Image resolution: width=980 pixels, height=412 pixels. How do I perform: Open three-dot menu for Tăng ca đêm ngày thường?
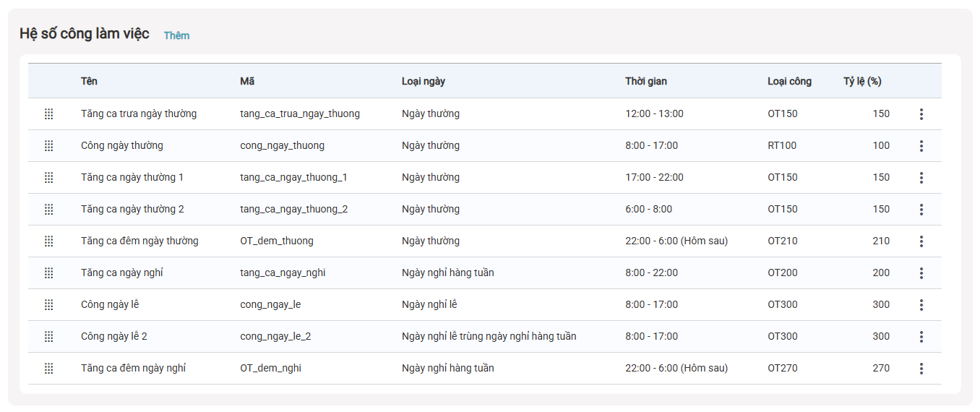(921, 241)
